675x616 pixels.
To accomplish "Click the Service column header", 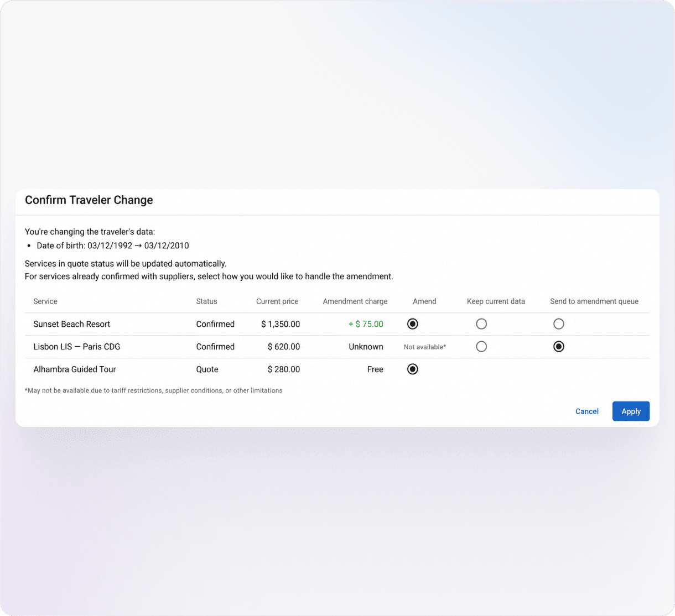I will (45, 301).
